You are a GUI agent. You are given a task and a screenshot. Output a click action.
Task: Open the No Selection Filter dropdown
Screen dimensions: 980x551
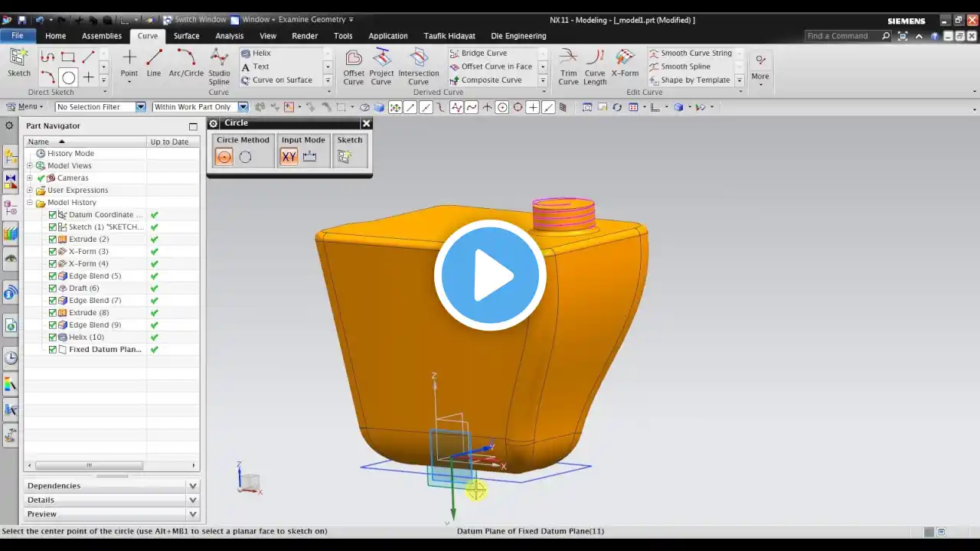(100, 107)
